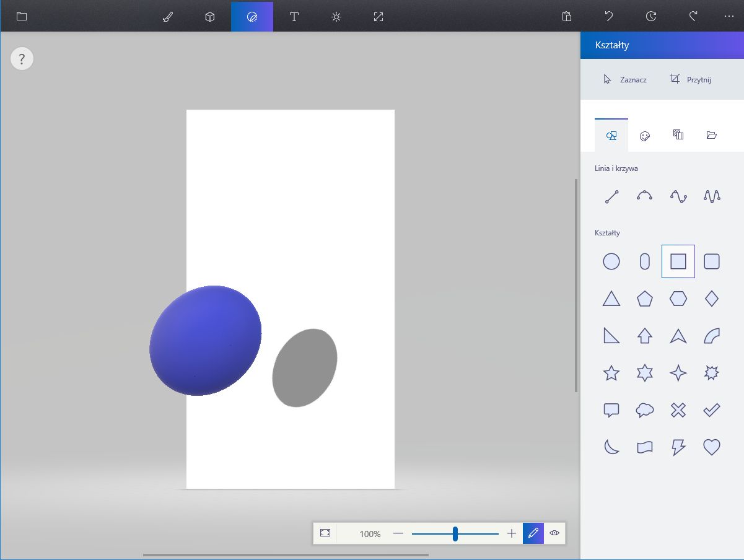Switch to the stickers tab
The height and width of the screenshot is (560, 744).
(x=644, y=136)
